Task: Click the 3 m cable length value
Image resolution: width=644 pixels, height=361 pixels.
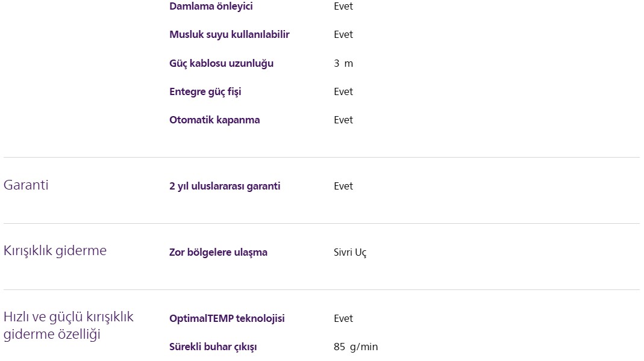Action: point(343,63)
